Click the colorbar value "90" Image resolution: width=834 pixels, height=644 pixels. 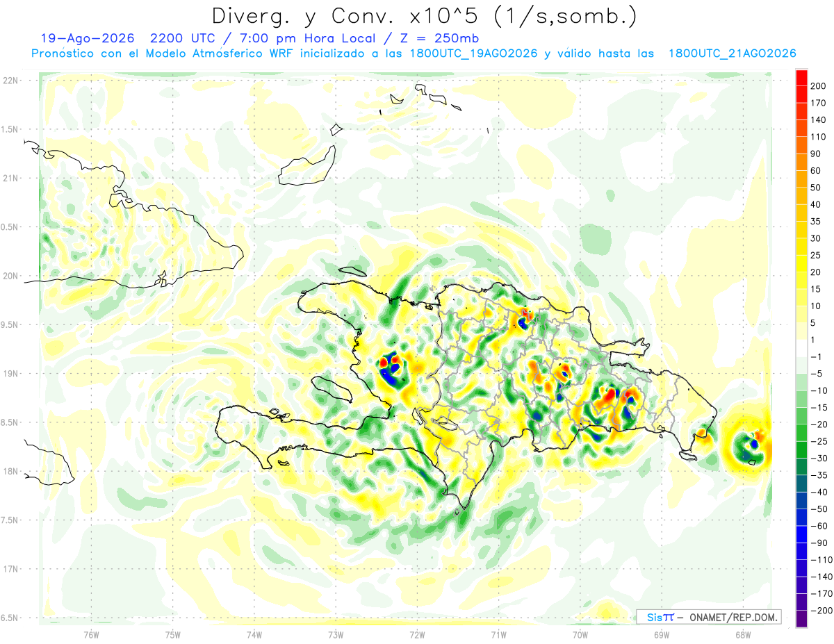tap(816, 154)
